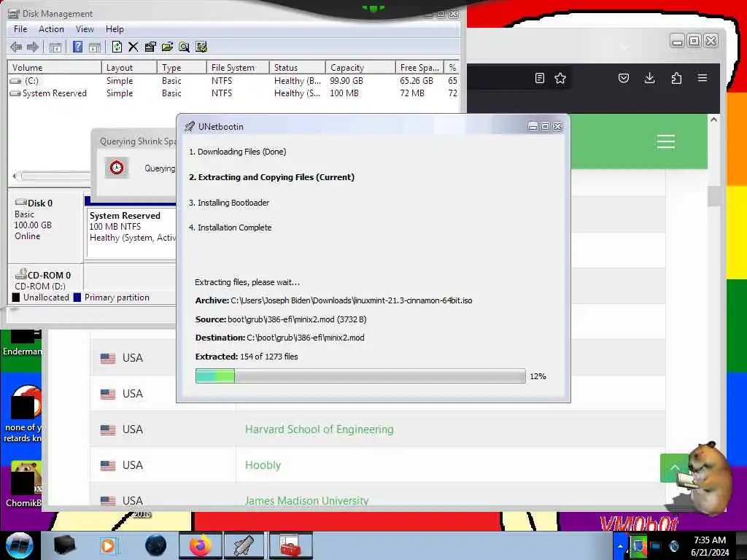Switch to the red toolbox taskbar item
The image size is (747, 560).
[x=290, y=545]
